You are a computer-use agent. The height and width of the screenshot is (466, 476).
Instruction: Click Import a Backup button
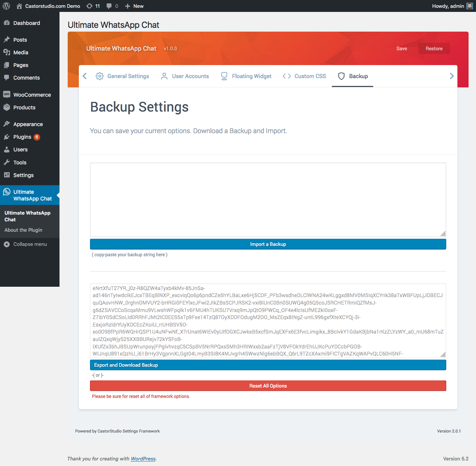pyautogui.click(x=268, y=244)
